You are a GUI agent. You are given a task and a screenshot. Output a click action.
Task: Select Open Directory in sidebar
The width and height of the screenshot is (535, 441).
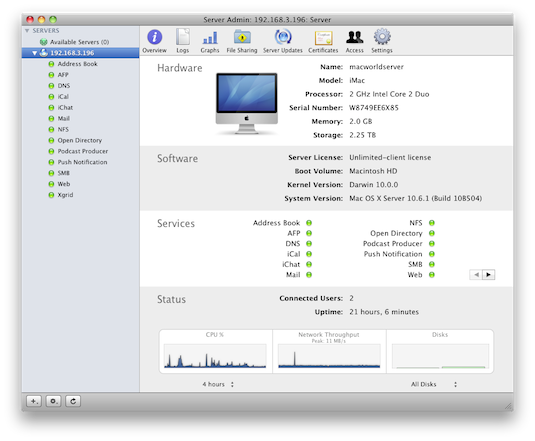point(80,140)
